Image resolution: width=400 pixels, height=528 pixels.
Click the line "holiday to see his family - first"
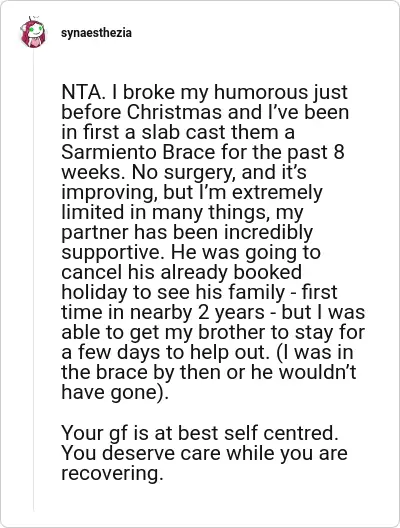click(x=199, y=292)
